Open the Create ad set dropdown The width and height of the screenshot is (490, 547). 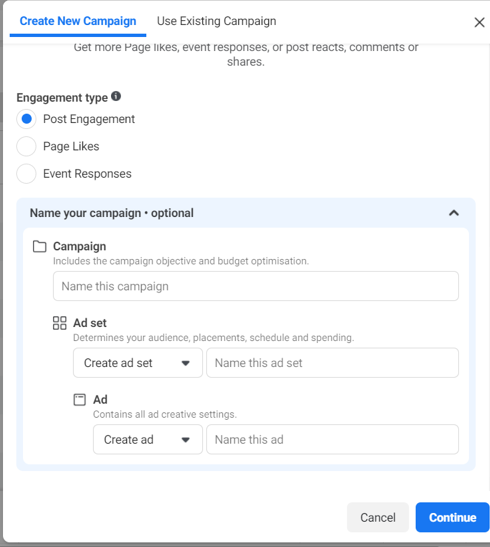(x=138, y=363)
